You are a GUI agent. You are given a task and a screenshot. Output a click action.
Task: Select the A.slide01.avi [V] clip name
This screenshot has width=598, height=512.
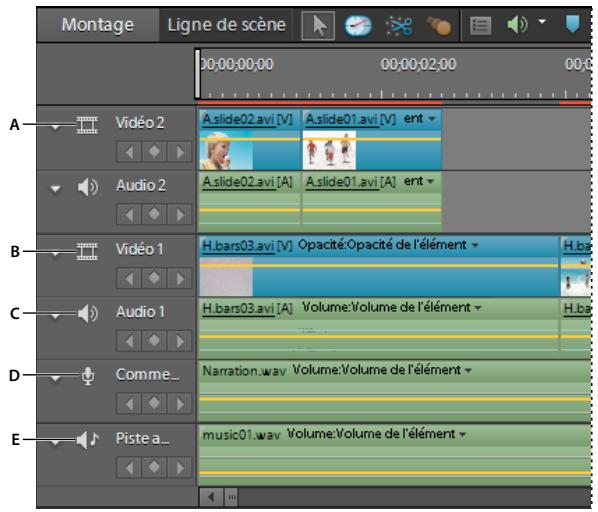coord(351,120)
